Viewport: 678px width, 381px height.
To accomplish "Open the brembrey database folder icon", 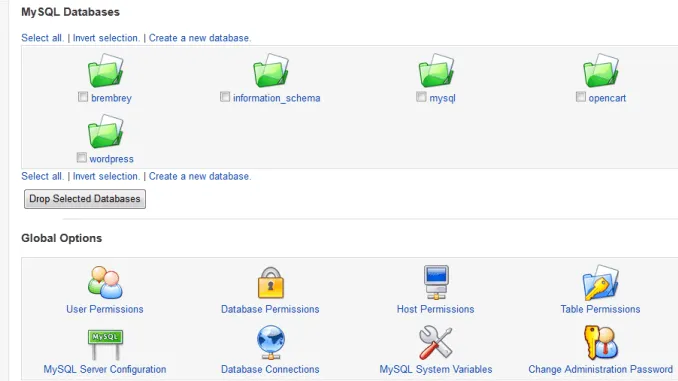I will point(106,70).
